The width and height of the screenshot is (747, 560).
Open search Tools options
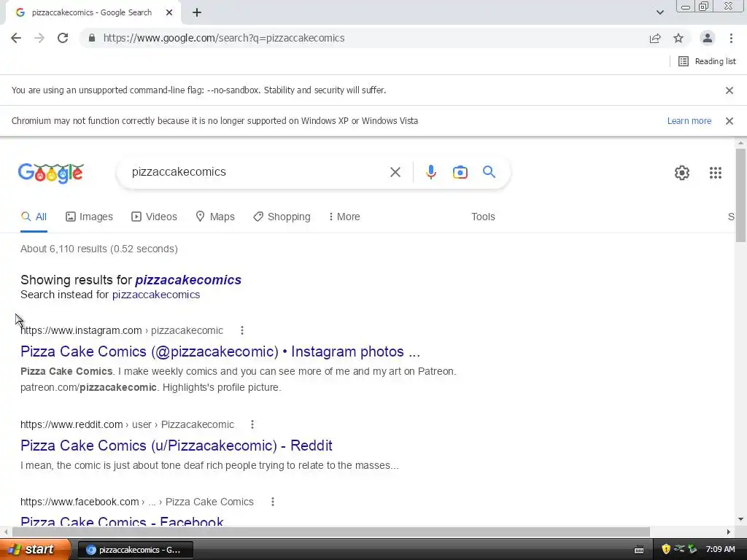[483, 217]
